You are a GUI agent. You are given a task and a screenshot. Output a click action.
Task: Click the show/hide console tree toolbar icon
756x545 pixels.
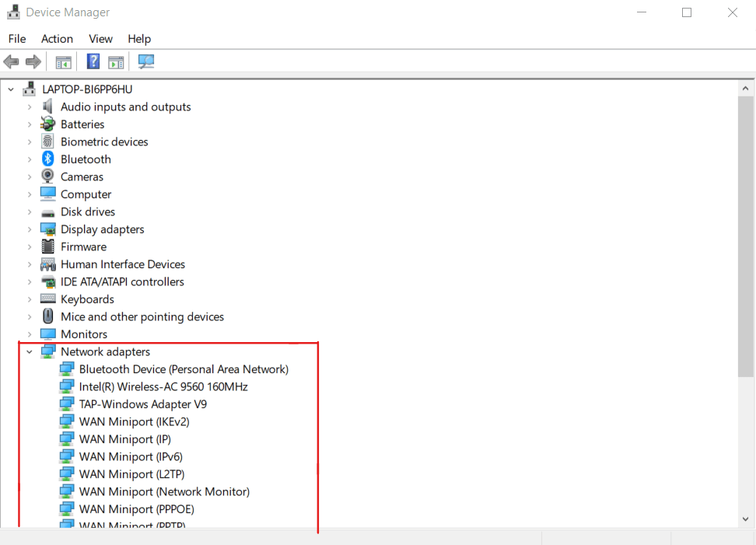pyautogui.click(x=63, y=62)
